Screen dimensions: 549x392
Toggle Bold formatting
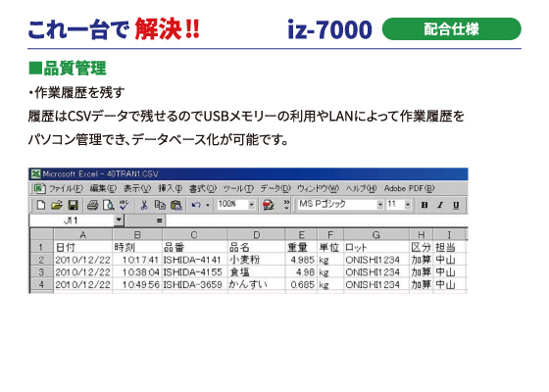(424, 205)
